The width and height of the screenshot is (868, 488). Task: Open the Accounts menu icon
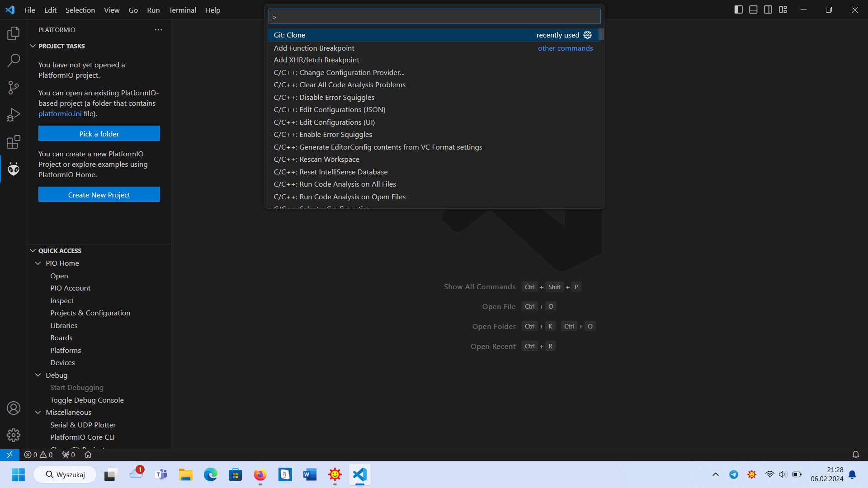(14, 408)
